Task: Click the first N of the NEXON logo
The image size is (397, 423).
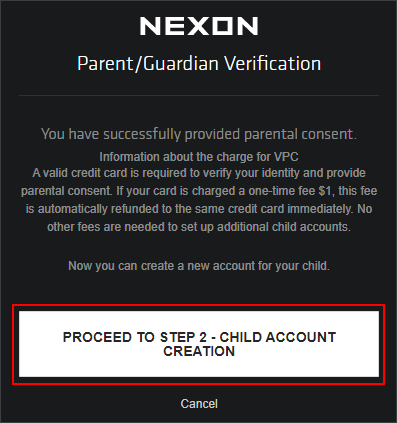Action: pyautogui.click(x=149, y=26)
